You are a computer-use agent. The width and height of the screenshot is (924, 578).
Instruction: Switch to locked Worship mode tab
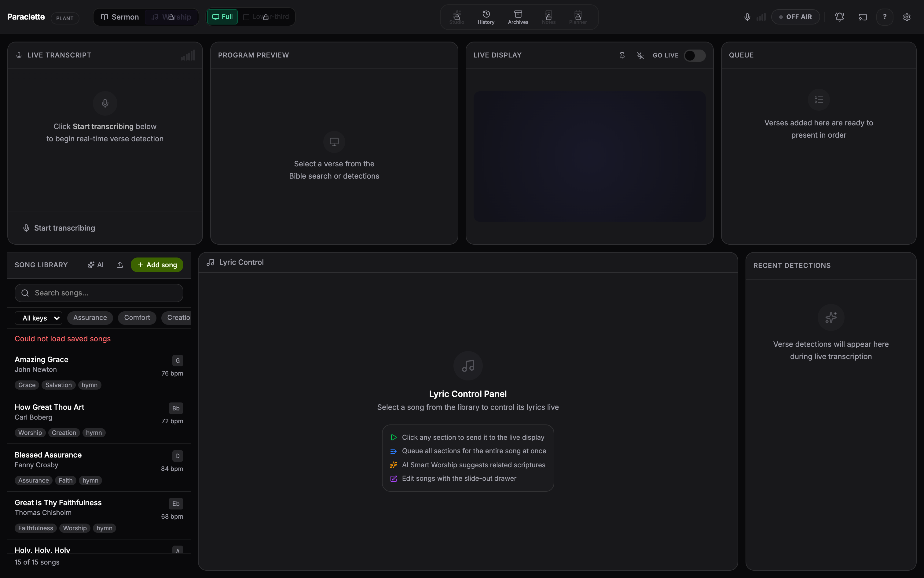coord(171,17)
